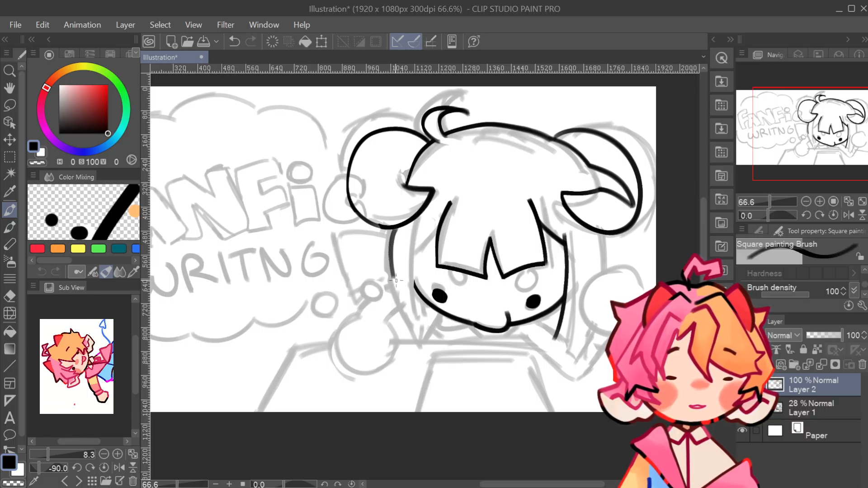Open the Animation menu
Image resolution: width=868 pixels, height=488 pixels.
coord(82,25)
